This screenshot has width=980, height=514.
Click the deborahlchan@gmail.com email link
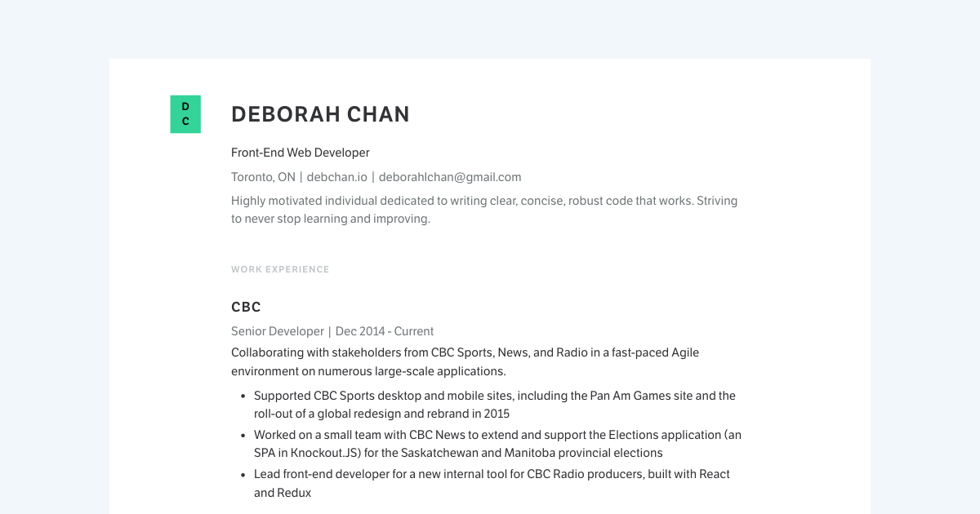click(x=449, y=177)
